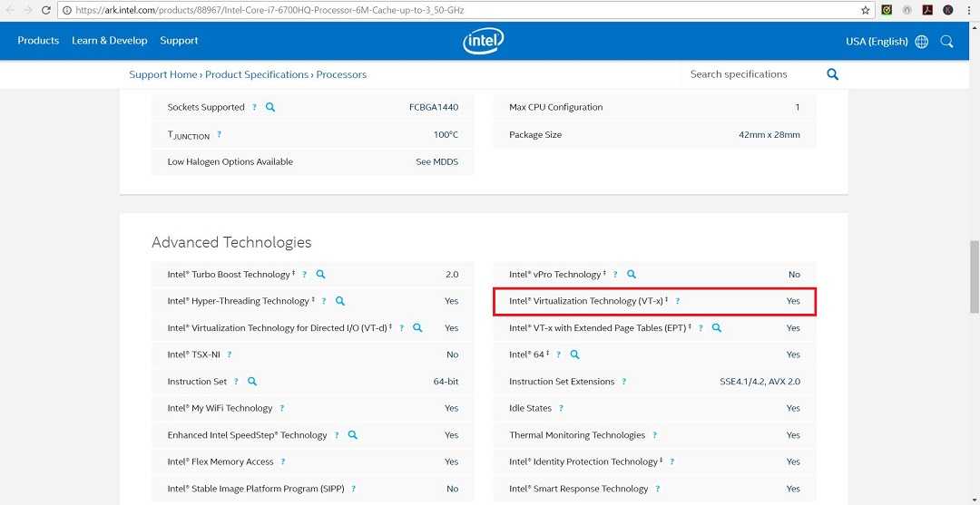Click magnifier next to Enhanced Intel SpeedStep Technology
Viewport: 980px width, 505px height.
coord(353,435)
